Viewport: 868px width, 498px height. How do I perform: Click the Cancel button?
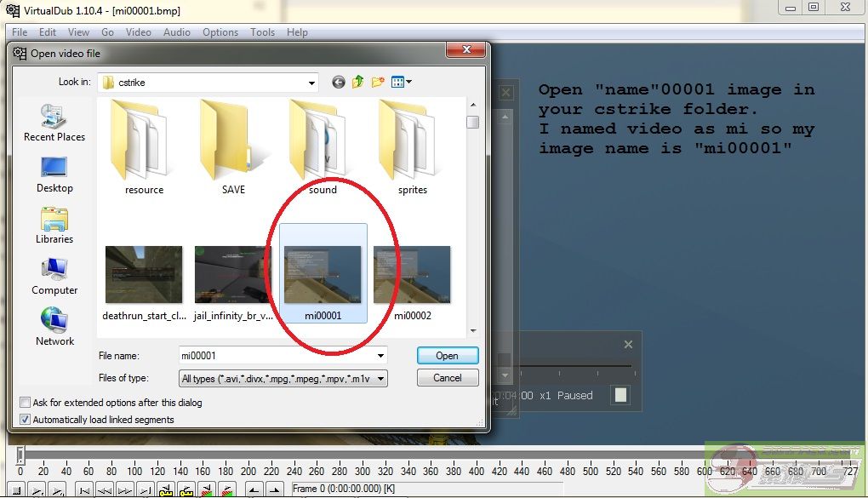pos(448,378)
